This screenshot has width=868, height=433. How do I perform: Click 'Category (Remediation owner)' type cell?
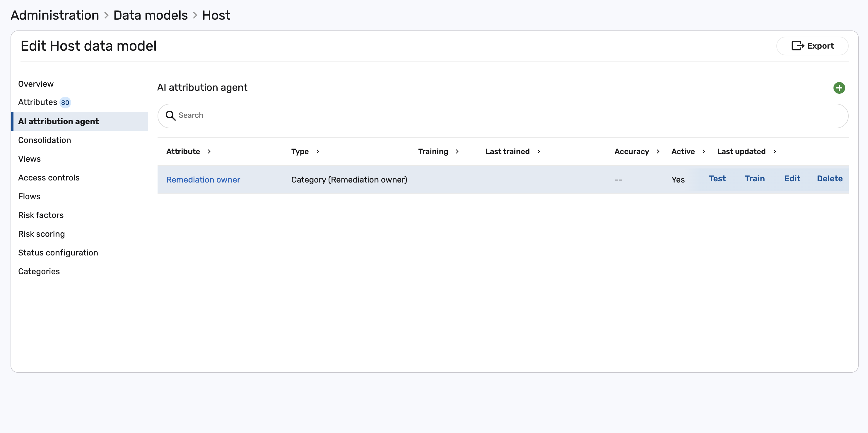pyautogui.click(x=349, y=180)
